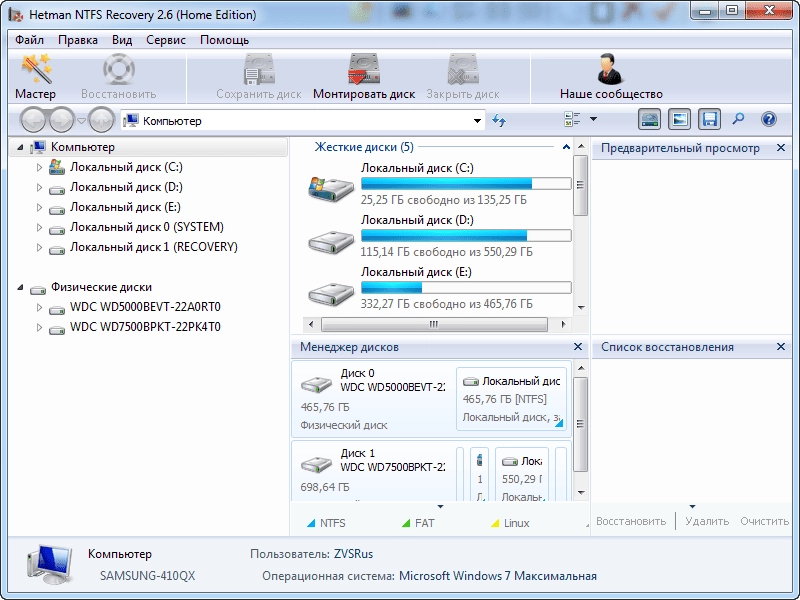Expand Локальный диск 0 (SYSTEM) node
The height and width of the screenshot is (600, 800).
point(39,227)
